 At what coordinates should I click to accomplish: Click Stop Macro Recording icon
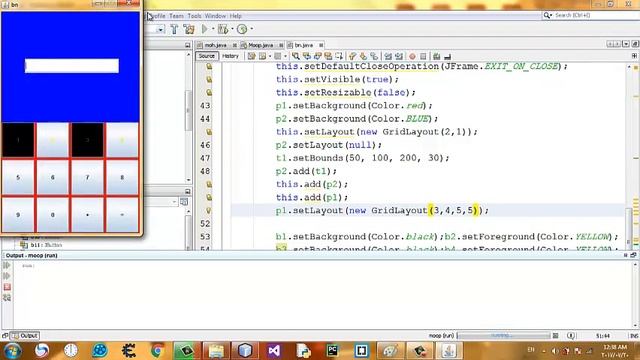click(x=423, y=56)
